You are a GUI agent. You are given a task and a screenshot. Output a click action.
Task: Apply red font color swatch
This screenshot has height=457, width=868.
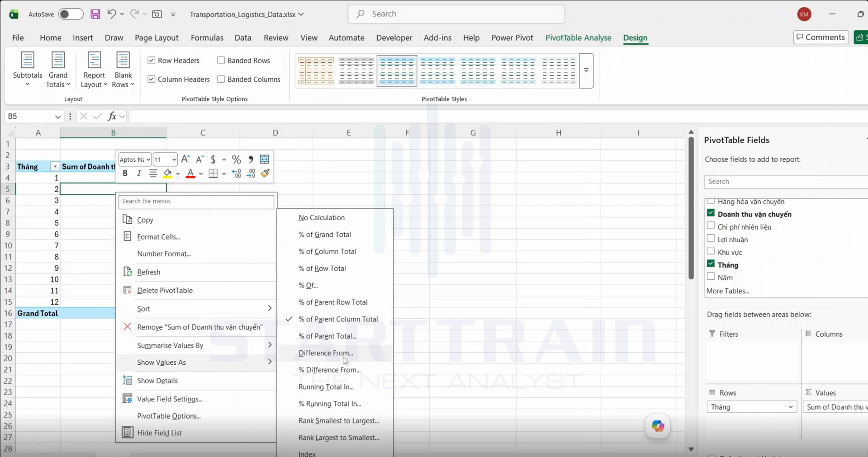(190, 173)
